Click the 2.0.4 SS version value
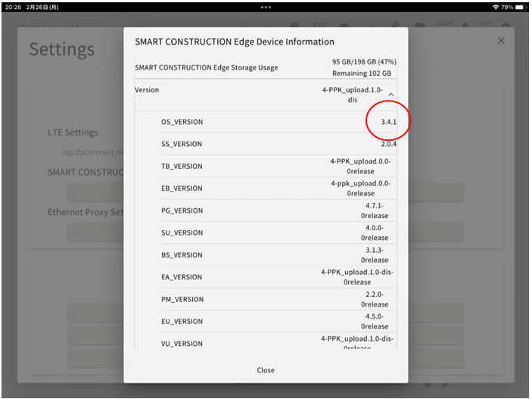Screen dimensions: 532x399 coord(388,144)
